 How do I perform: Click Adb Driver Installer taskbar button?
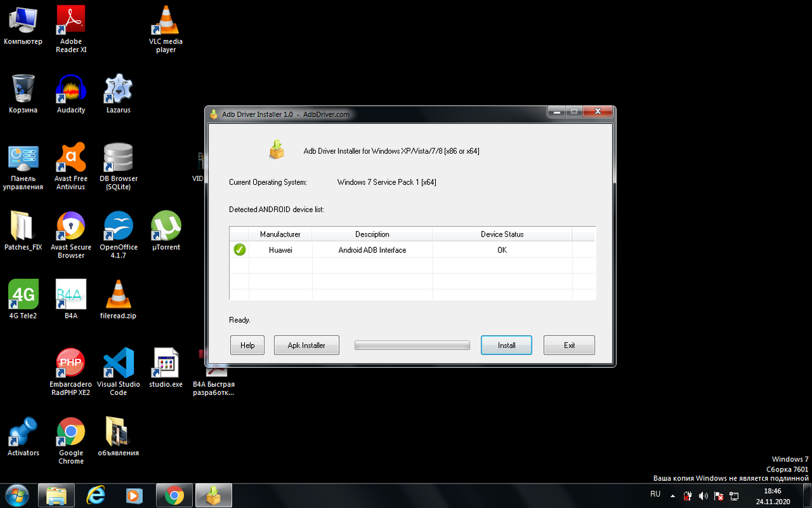(214, 496)
